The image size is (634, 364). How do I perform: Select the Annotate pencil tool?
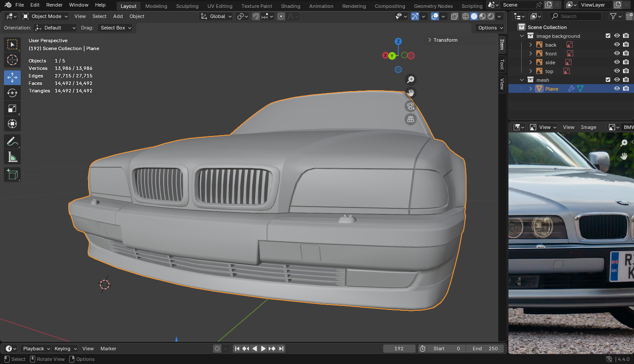(12, 142)
